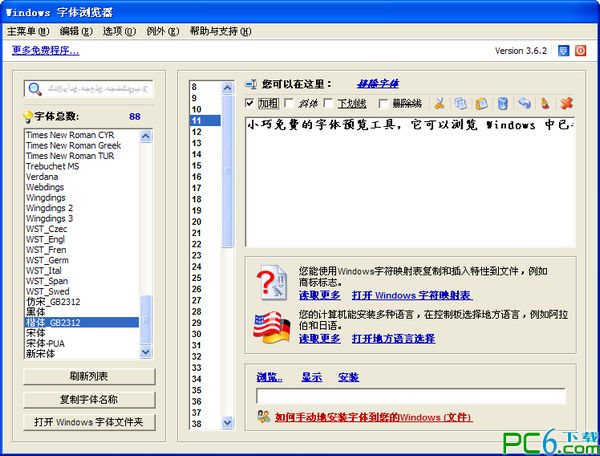600x456 pixels.
Task: Click the blue icon next to Version 3.6.2
Action: pos(563,50)
